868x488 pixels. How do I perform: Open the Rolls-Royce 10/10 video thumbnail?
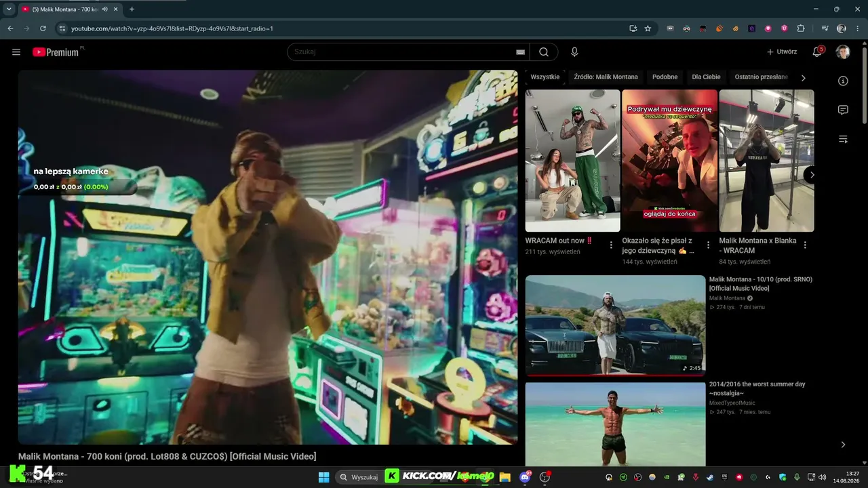coord(615,325)
